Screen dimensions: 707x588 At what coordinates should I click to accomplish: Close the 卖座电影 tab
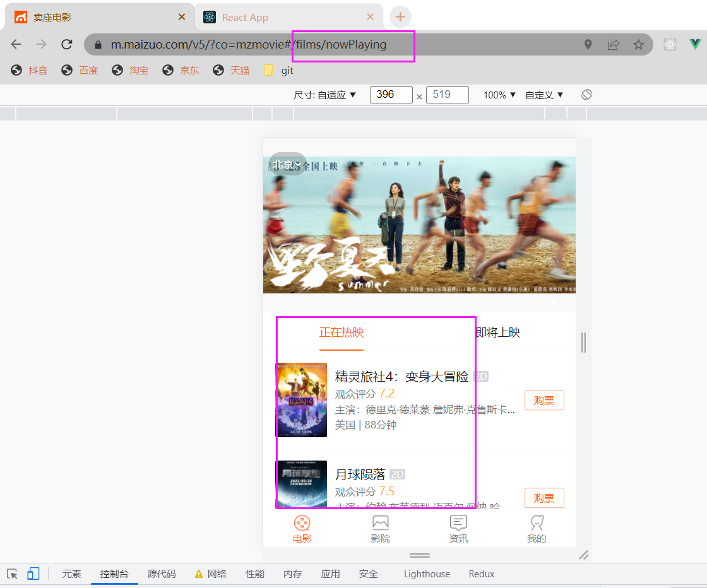pos(182,17)
